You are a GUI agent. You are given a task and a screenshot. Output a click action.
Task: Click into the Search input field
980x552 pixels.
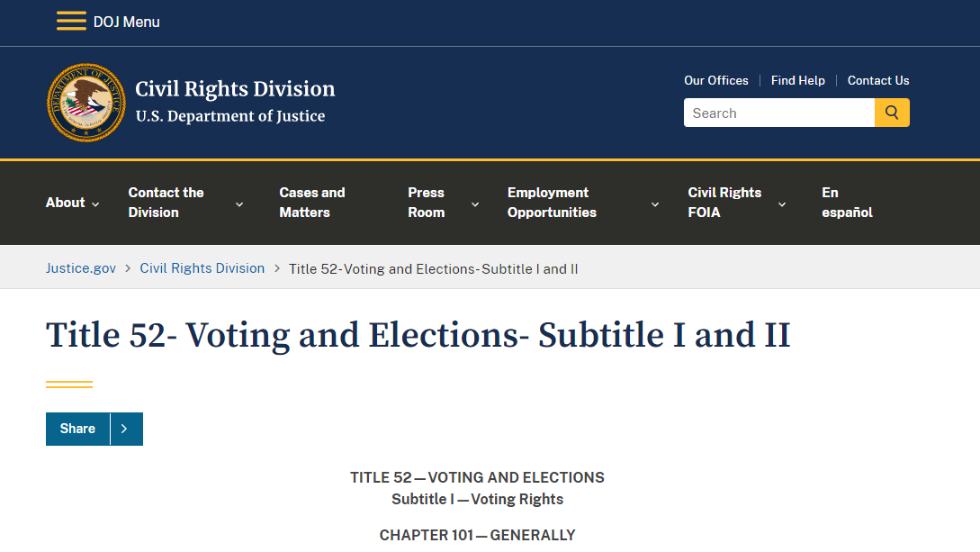[778, 113]
